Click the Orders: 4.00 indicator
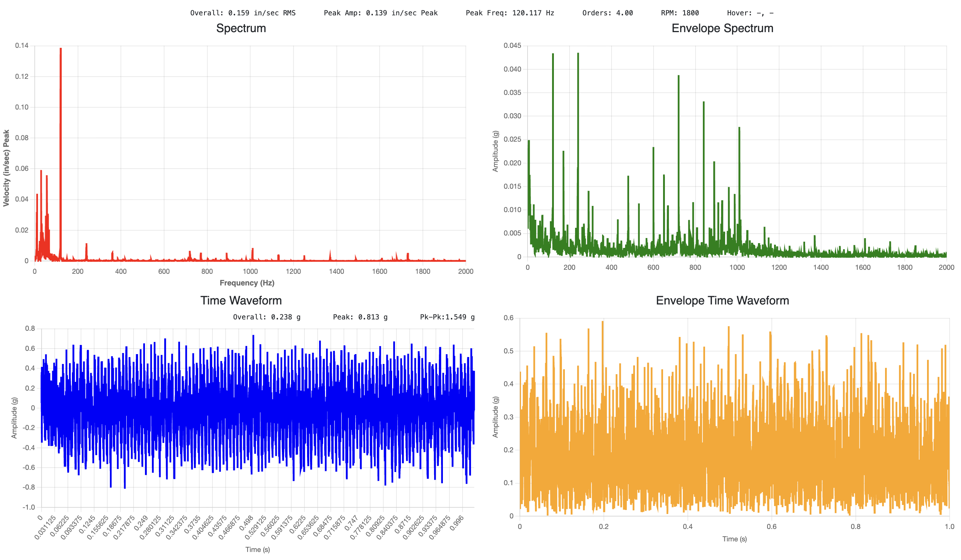 click(x=608, y=12)
